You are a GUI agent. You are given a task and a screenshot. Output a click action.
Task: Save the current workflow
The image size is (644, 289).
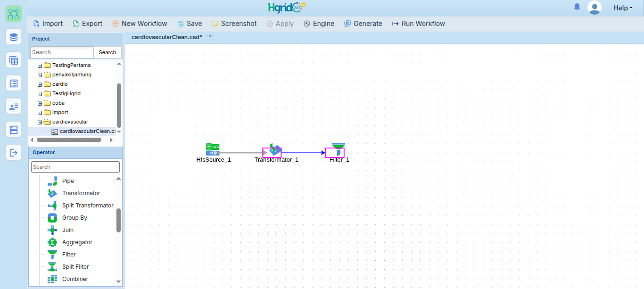190,24
